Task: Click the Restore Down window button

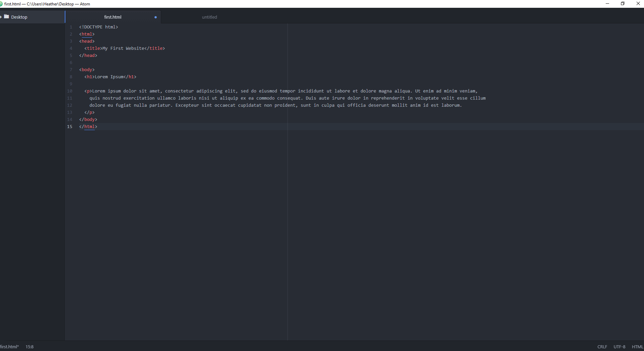Action: coord(623,4)
